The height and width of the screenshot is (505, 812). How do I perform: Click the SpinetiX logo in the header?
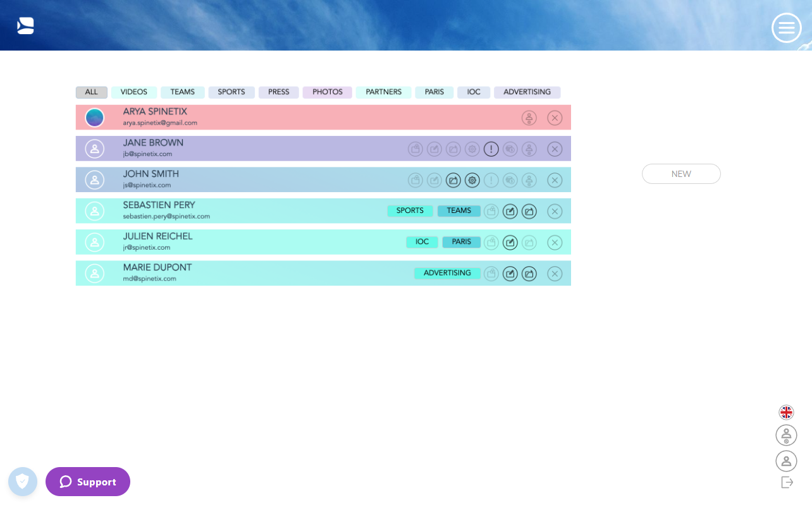pyautogui.click(x=25, y=25)
